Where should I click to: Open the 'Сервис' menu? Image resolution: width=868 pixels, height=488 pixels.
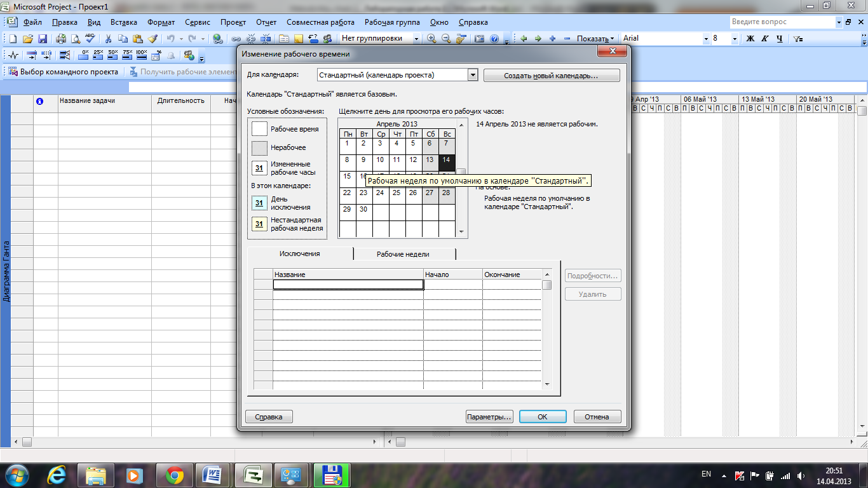coord(198,22)
